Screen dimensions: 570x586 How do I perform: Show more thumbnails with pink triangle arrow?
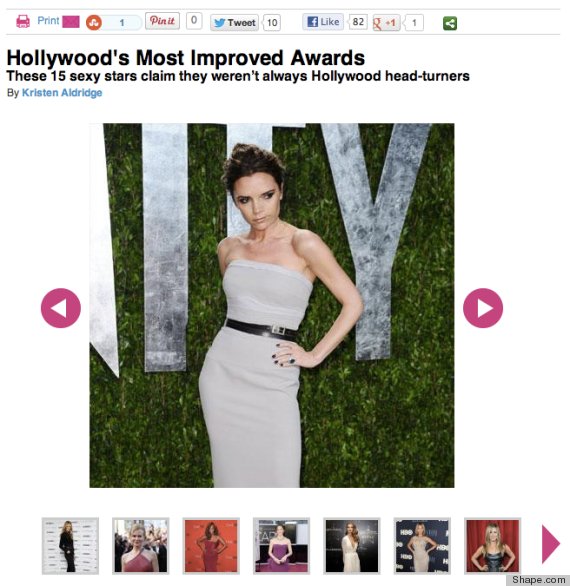[x=551, y=544]
